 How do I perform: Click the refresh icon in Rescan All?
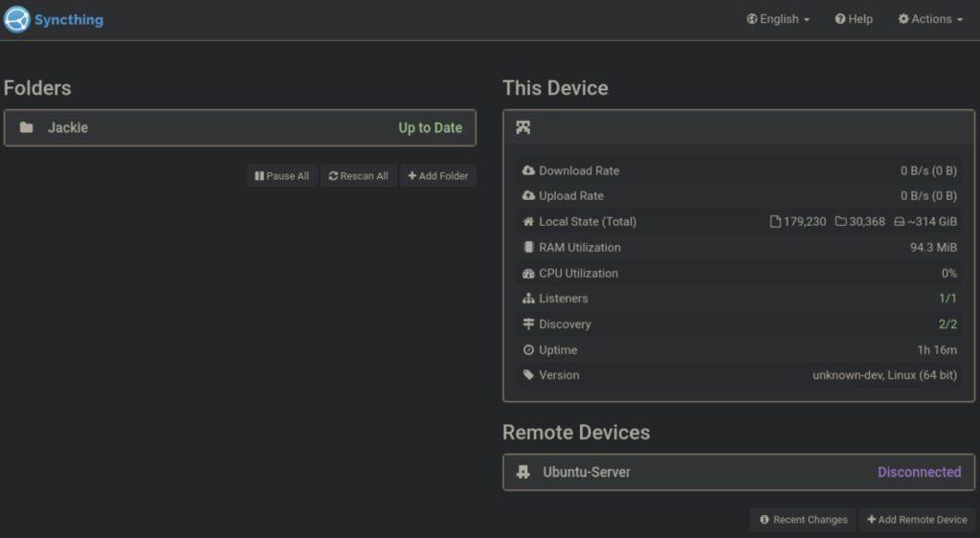333,176
